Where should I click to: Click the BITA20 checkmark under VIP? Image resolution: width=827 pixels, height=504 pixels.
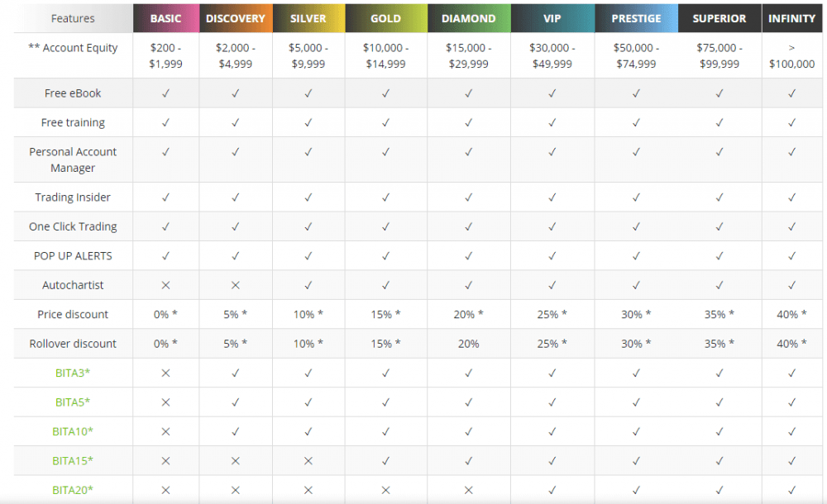tap(552, 490)
